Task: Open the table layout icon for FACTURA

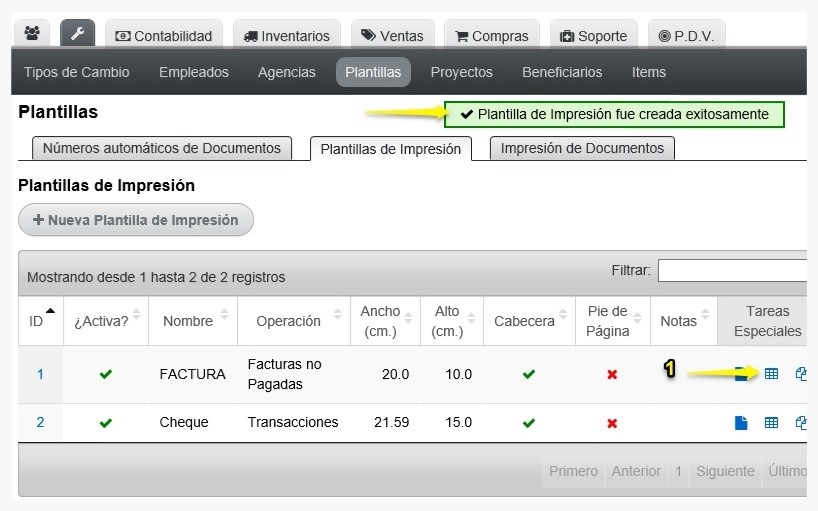Action: [771, 373]
